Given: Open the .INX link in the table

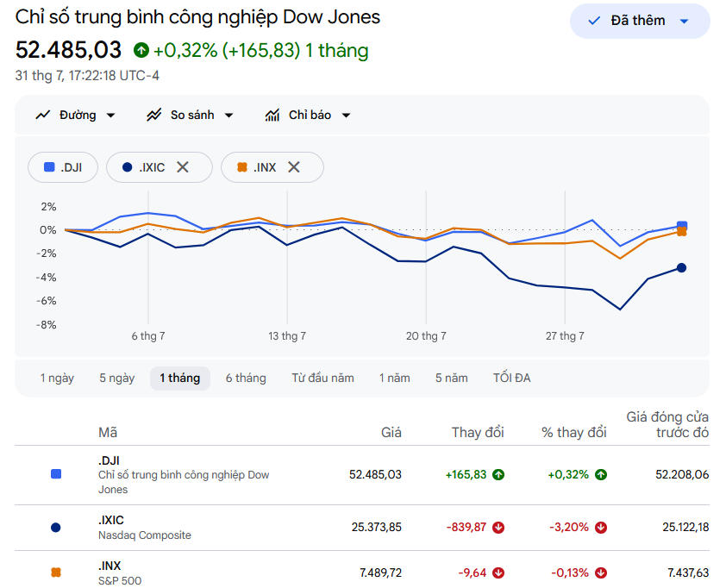Looking at the screenshot, I should click(x=110, y=566).
